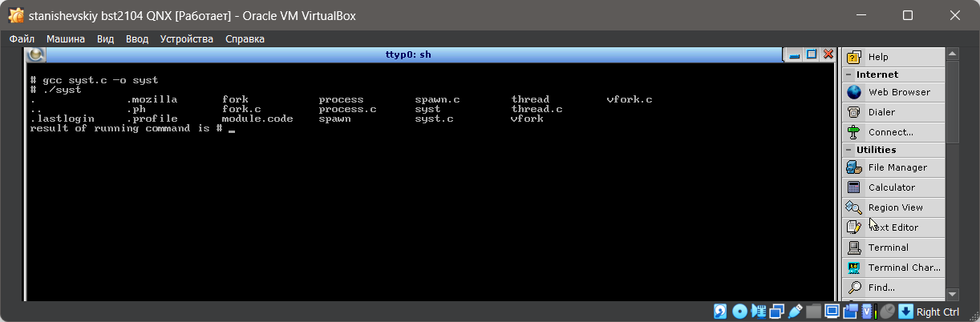Click the network adapters status icon
This screenshot has width=980, height=322.
point(776,312)
